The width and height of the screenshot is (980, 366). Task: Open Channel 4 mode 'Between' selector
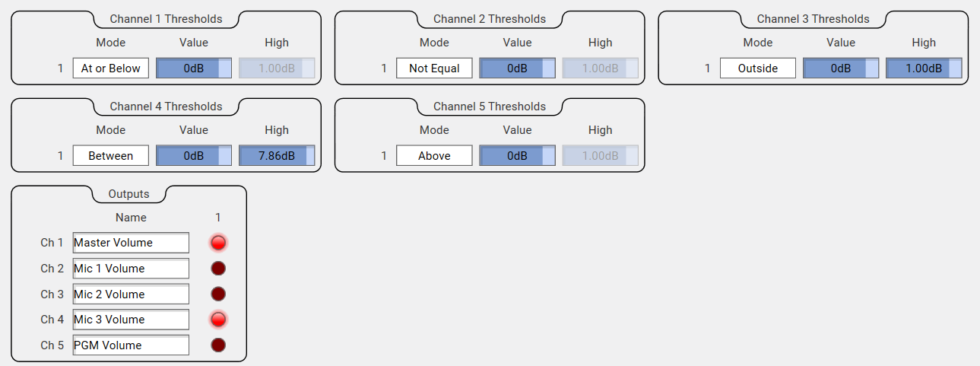(111, 156)
